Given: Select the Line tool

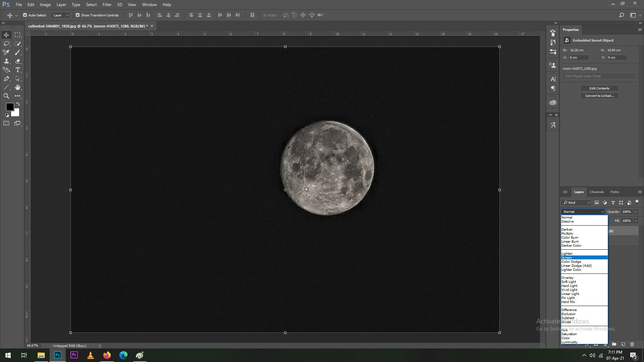Looking at the screenshot, I should coord(6,87).
